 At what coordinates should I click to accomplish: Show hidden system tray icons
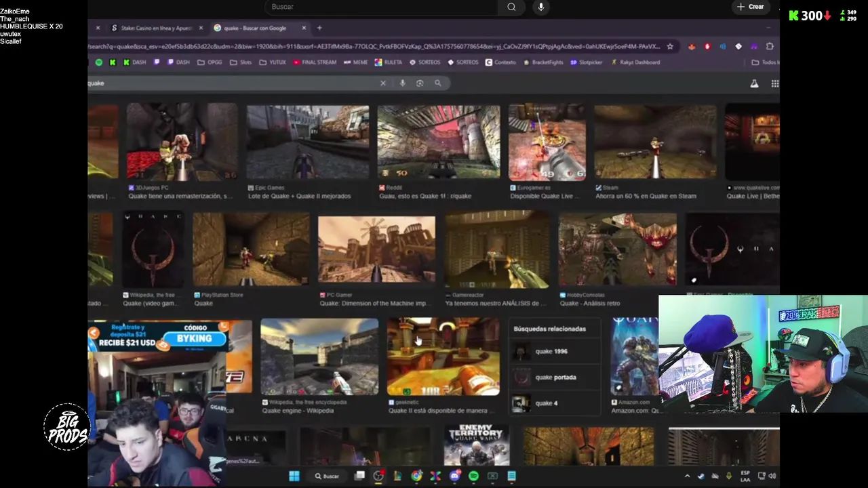(x=687, y=476)
